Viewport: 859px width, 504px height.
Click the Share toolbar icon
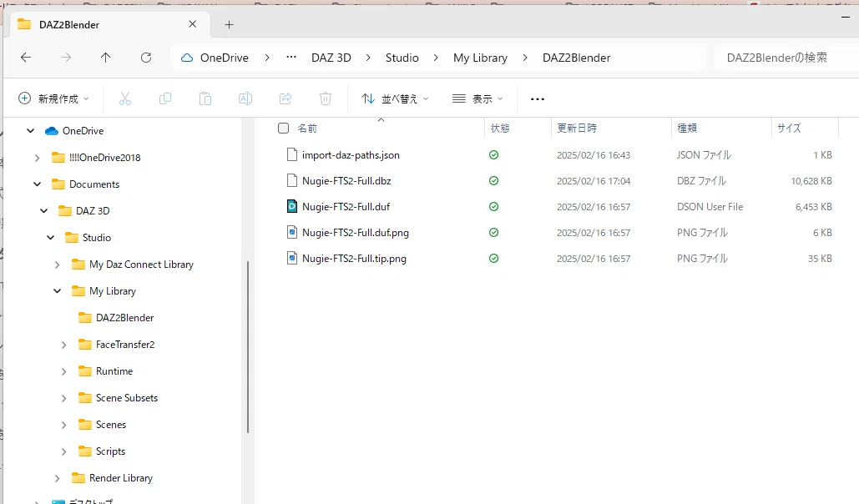[285, 98]
